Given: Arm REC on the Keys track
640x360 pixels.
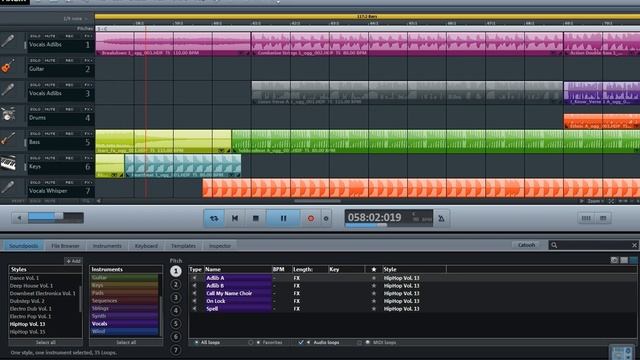Looking at the screenshot, I should (x=69, y=158).
